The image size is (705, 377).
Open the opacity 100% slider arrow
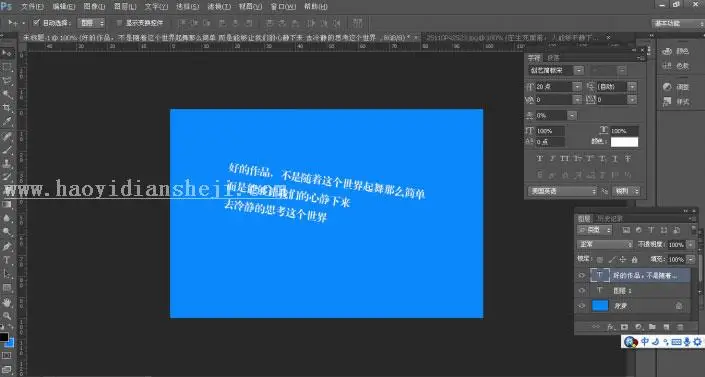691,244
